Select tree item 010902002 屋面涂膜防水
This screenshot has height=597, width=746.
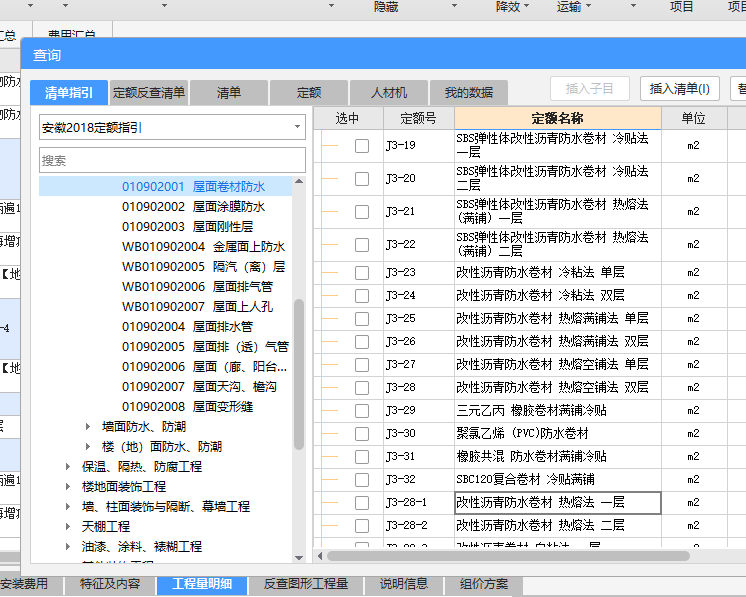coord(193,206)
